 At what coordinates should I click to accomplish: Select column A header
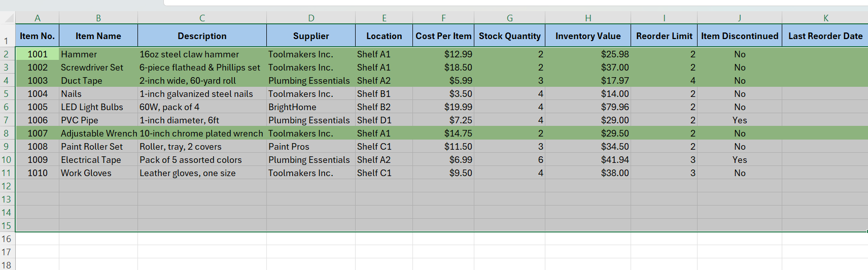click(37, 18)
